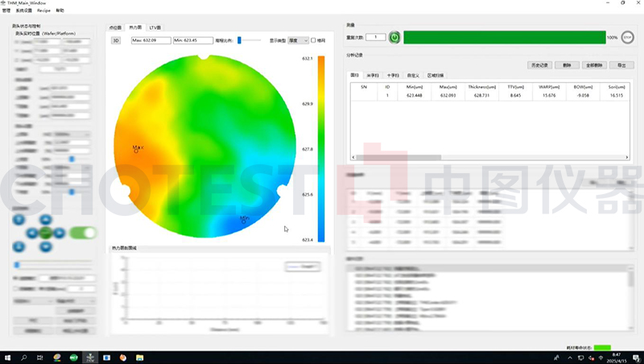Open the Recipe menu
This screenshot has width=644, height=364.
[x=43, y=10]
